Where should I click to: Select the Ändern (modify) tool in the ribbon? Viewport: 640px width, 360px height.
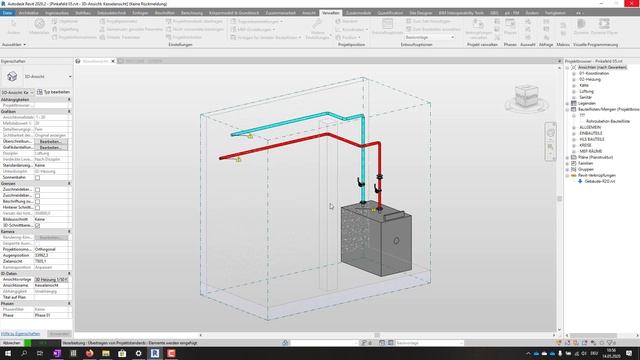13,27
